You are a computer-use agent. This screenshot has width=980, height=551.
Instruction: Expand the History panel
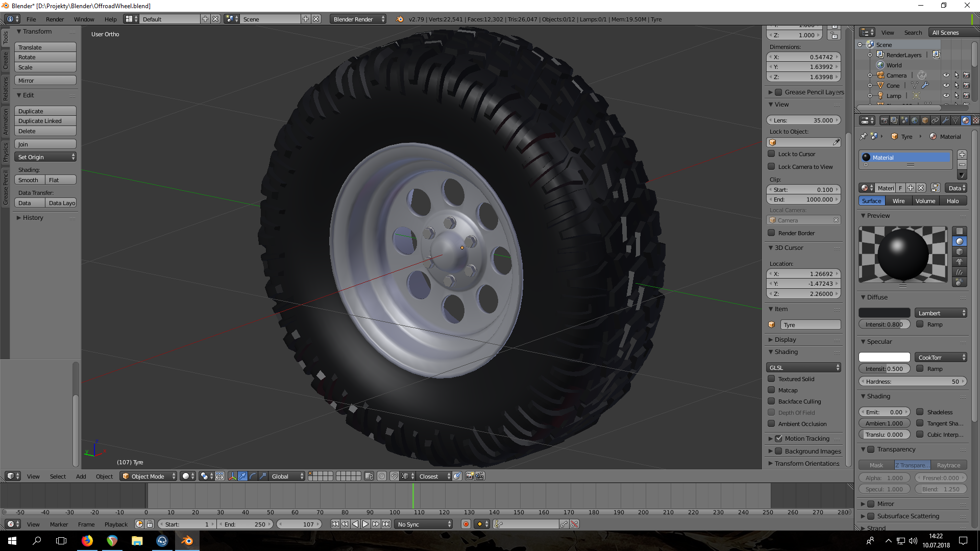point(33,217)
